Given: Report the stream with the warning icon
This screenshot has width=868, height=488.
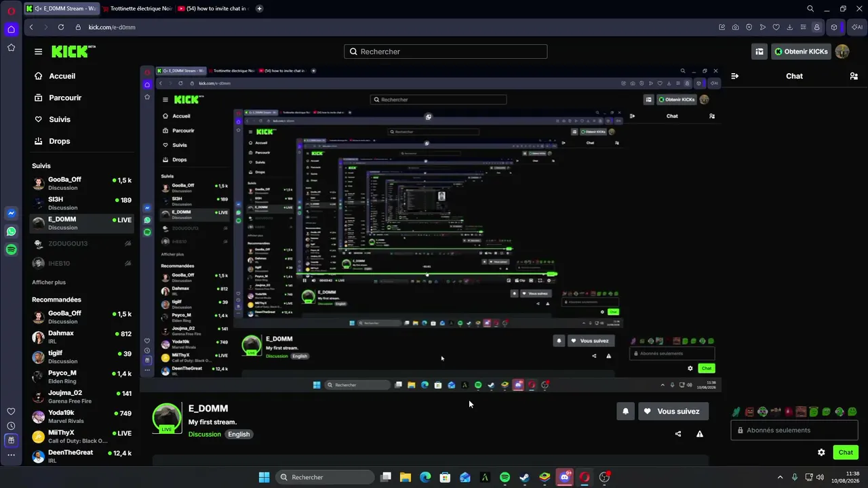Looking at the screenshot, I should [700, 434].
